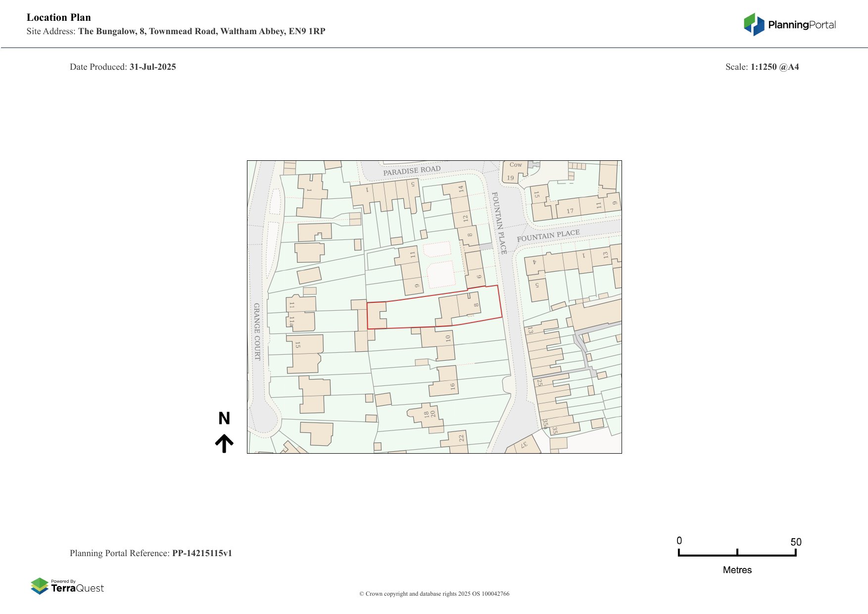
Task: Select building number 22 on the map
Action: [x=461, y=438]
